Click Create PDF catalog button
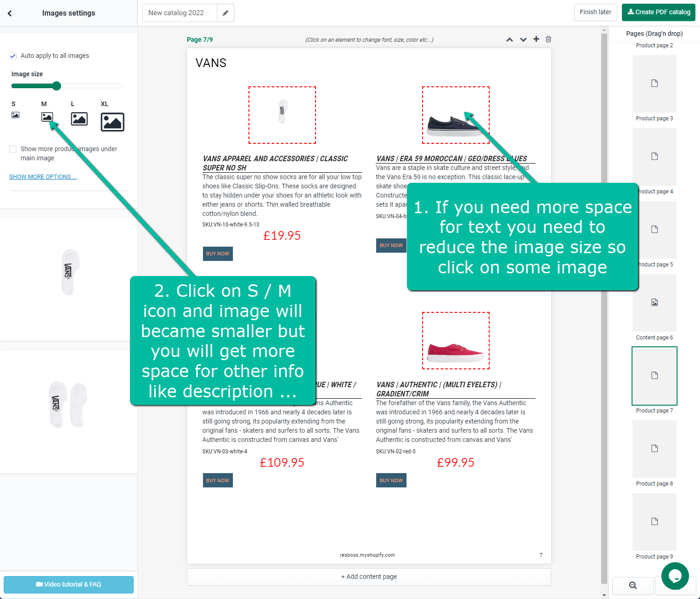700x599 pixels. click(x=659, y=12)
